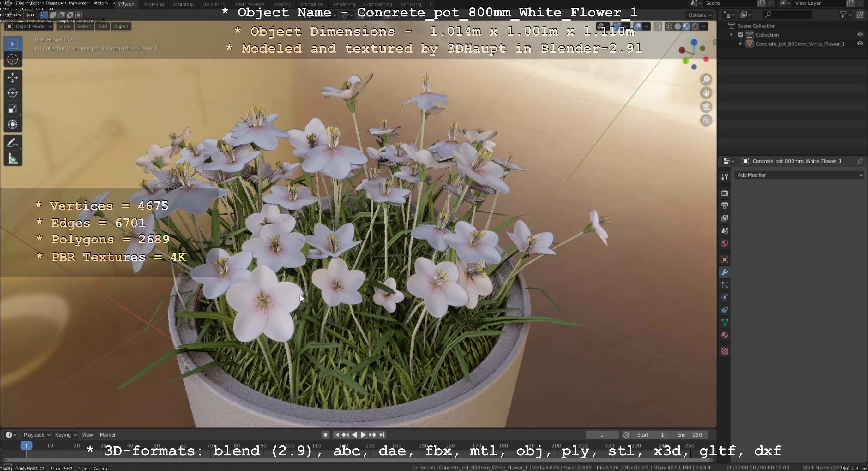This screenshot has height=471, width=868.
Task: Hide Concrete_pot_800mm_White_Flower_1 with the eye icon
Action: pyautogui.click(x=859, y=44)
